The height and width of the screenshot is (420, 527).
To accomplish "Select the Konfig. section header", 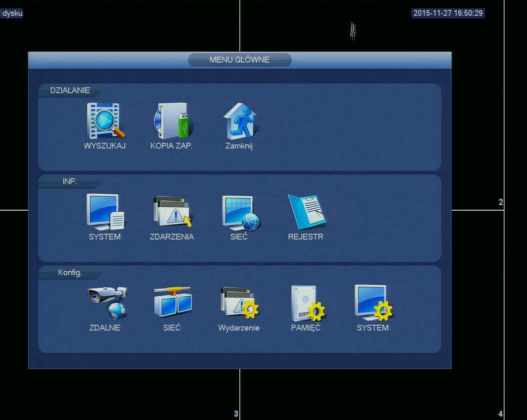I will pyautogui.click(x=70, y=272).
